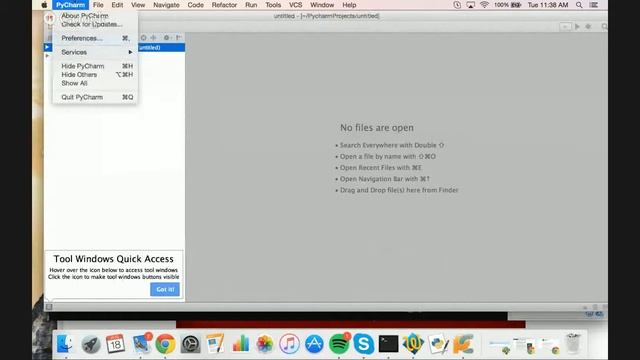Open Project panel gear settings
This screenshot has height=360, width=640.
(167, 38)
